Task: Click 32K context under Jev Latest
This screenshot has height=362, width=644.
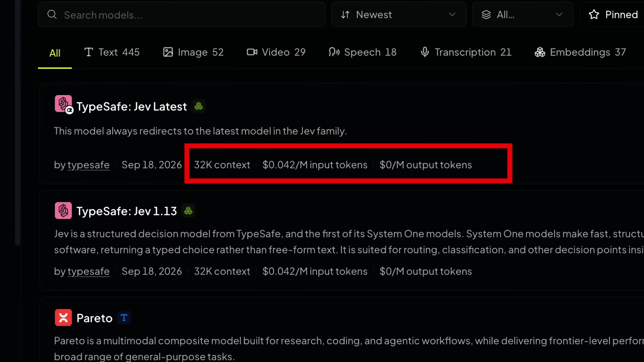Action: coord(222,165)
